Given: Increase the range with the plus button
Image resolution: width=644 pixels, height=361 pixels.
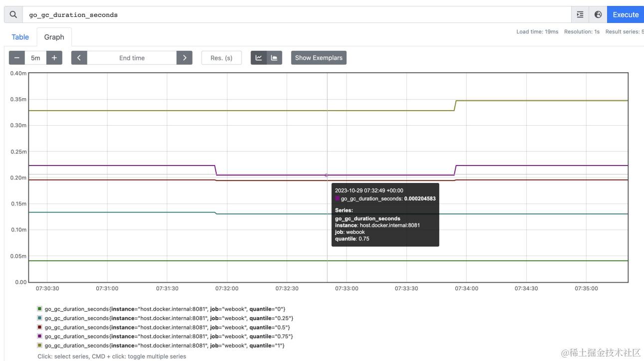Looking at the screenshot, I should [x=54, y=58].
